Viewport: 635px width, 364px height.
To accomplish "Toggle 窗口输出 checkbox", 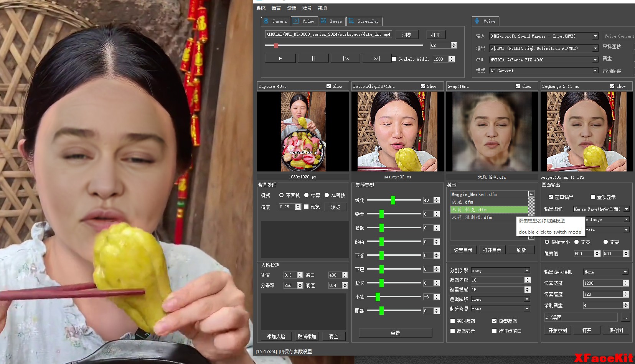I will tap(551, 197).
